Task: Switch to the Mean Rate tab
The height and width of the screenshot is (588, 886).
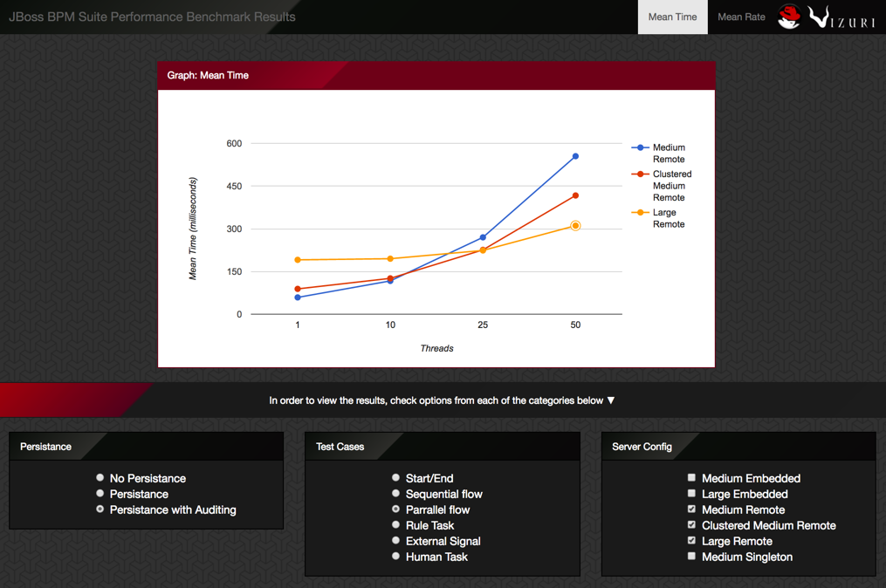Action: coord(741,17)
